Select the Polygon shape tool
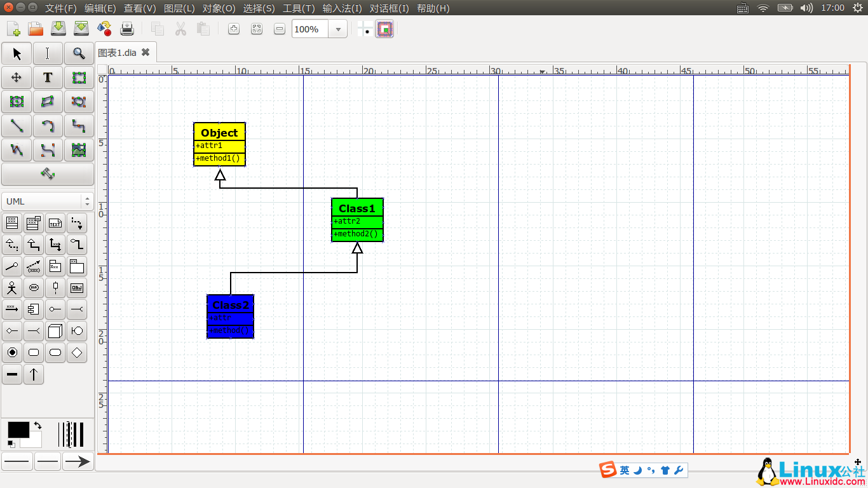 pos(48,102)
